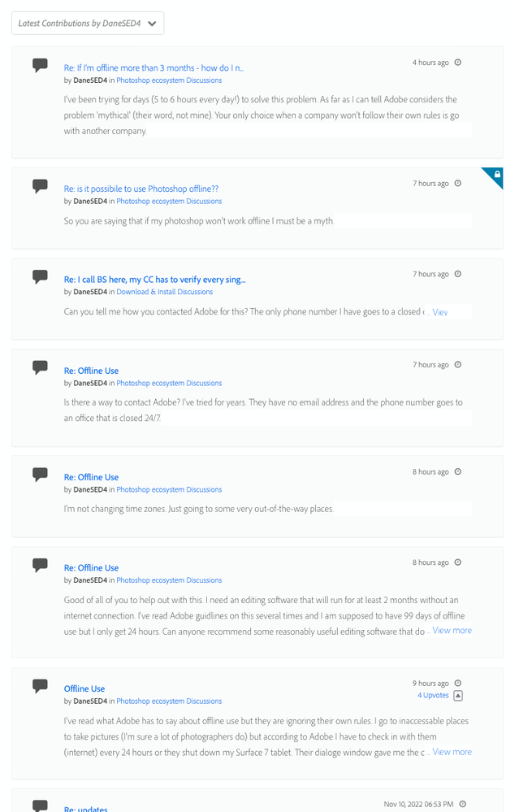Open the "Offline Use" post with 4 upvotes
519x812 pixels.
(84, 689)
